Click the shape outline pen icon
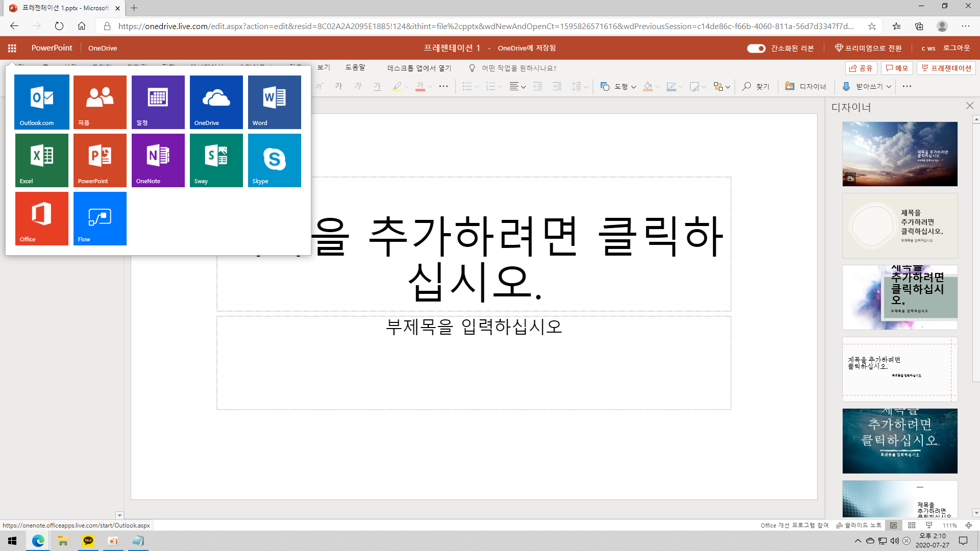The width and height of the screenshot is (980, 551). pos(671,87)
